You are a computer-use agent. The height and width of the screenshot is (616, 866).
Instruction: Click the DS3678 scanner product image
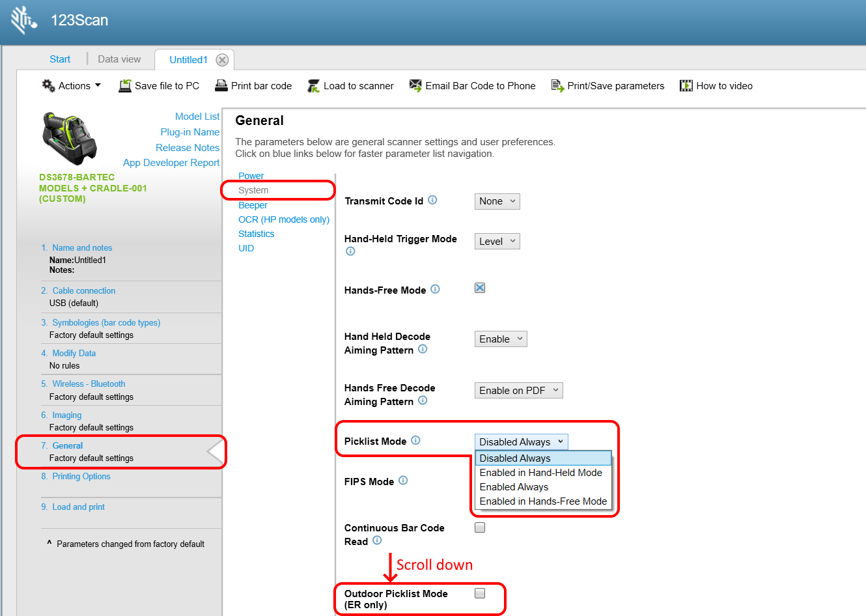[x=70, y=138]
